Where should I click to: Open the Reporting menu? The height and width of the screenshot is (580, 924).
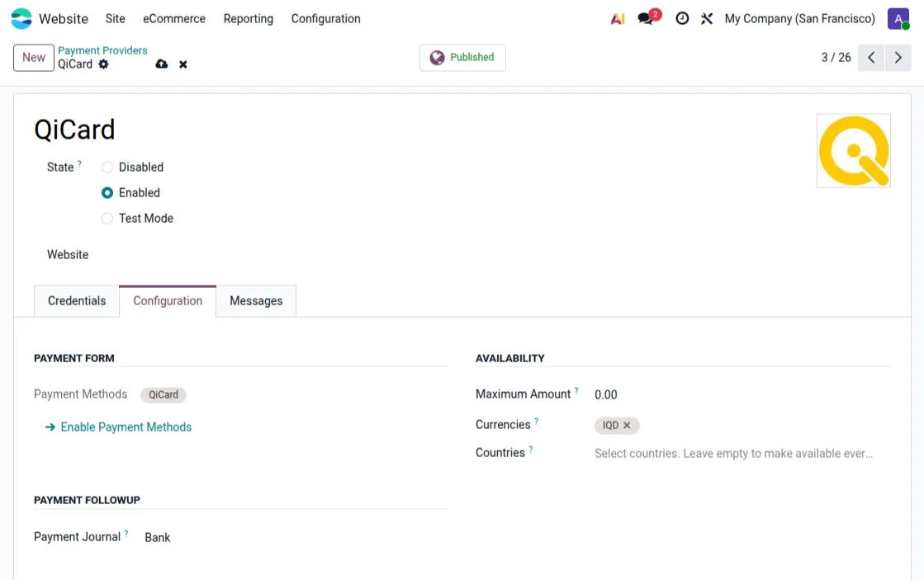[248, 19]
